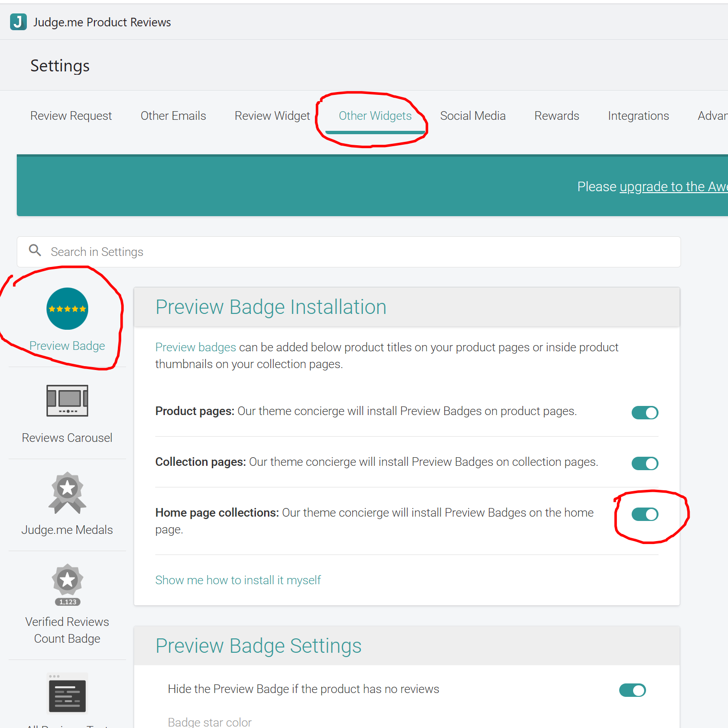Switch to the Other Emails tab
This screenshot has width=728, height=728.
point(173,116)
